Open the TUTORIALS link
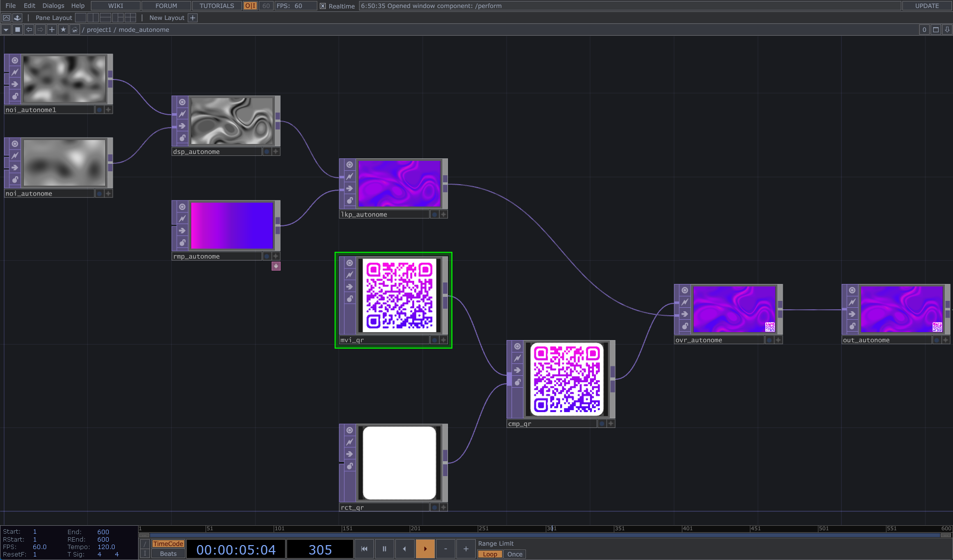The height and width of the screenshot is (560, 953). tap(217, 6)
